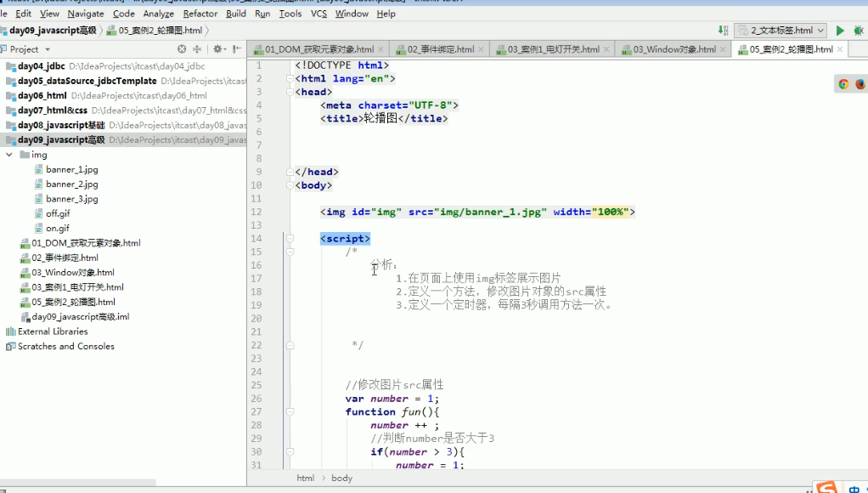Fold the body tag on line 10

(290, 185)
